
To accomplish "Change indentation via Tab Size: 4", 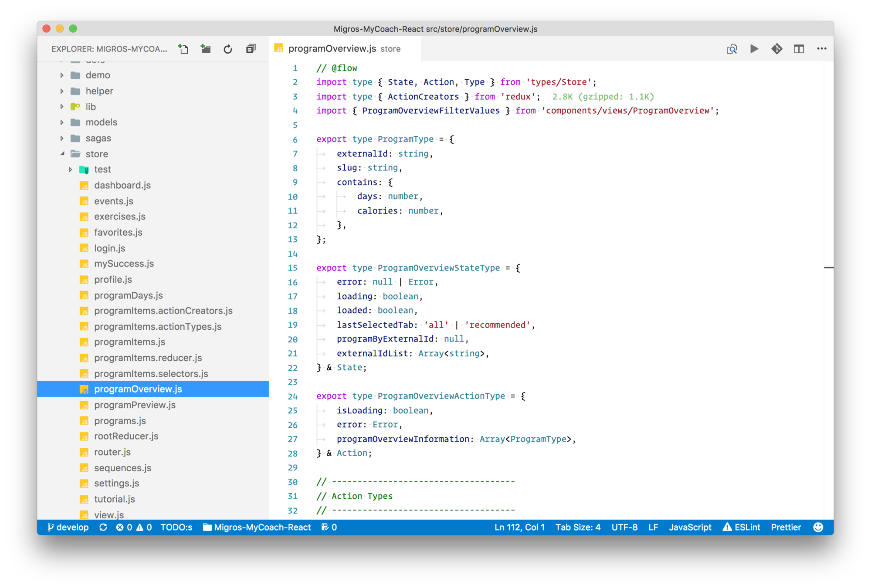I will click(x=577, y=527).
